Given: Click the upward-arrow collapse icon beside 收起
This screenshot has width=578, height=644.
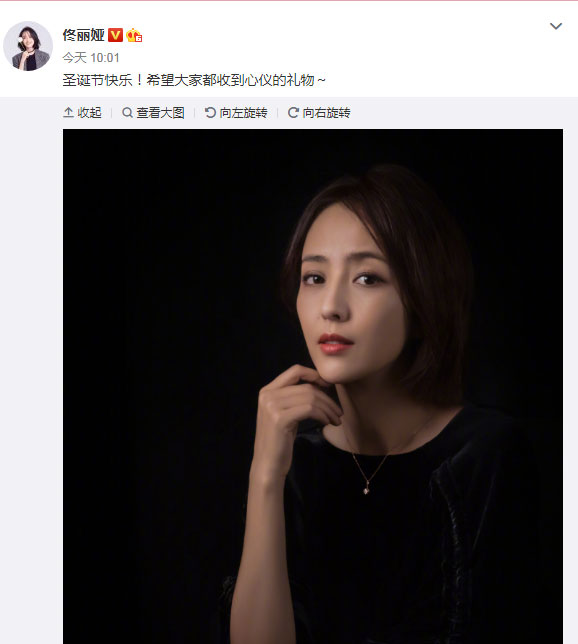Looking at the screenshot, I should (68, 112).
